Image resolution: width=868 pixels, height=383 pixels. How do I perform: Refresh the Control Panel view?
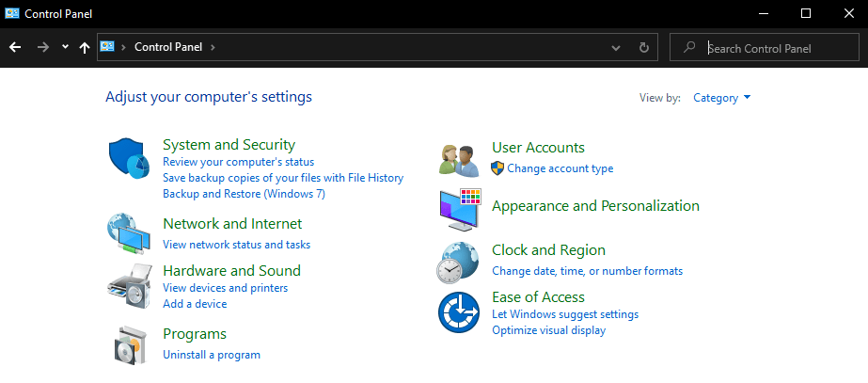coord(643,47)
